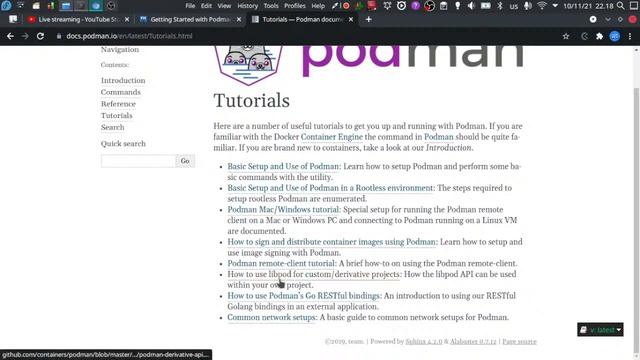Open the Wi-Fi network tray icon
The width and height of the screenshot is (640, 360).
[542, 6]
